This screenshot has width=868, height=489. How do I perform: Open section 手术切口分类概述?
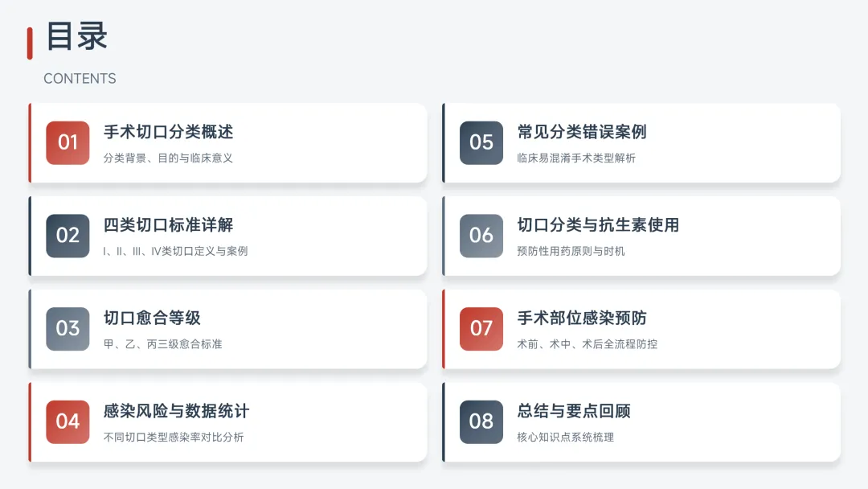pyautogui.click(x=168, y=132)
